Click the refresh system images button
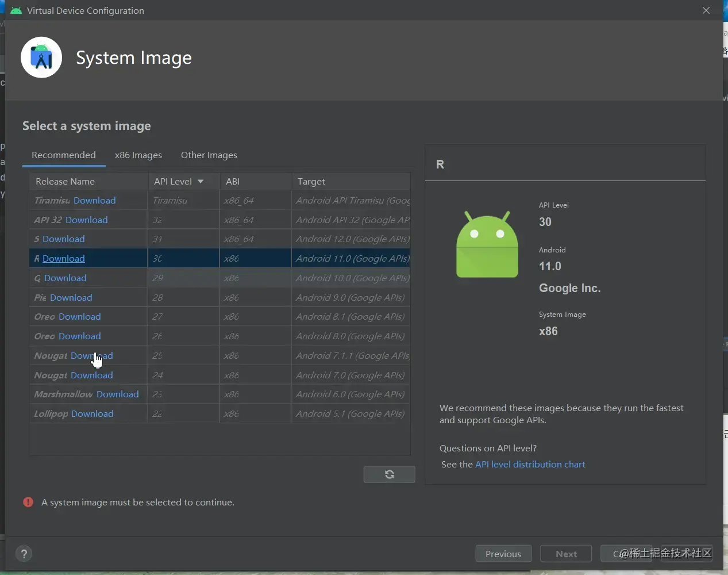The image size is (728, 575). click(389, 474)
